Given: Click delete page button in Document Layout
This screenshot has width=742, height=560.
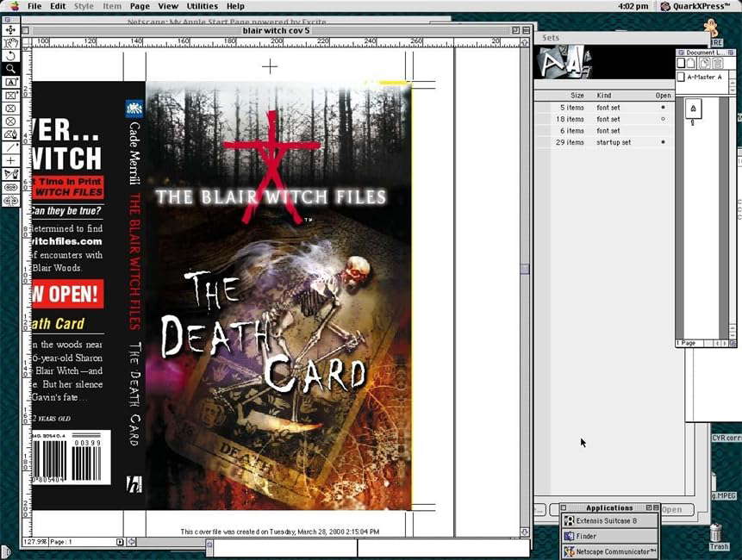Looking at the screenshot, I should click(x=717, y=64).
